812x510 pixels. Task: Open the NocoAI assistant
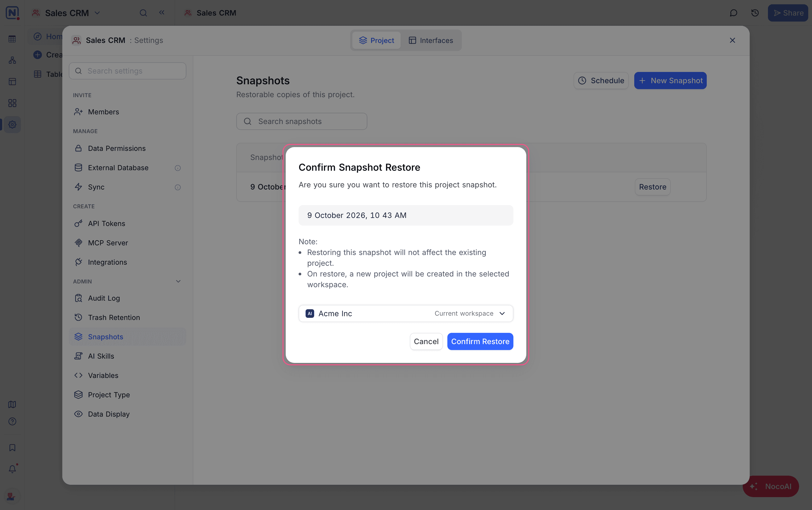[771, 486]
